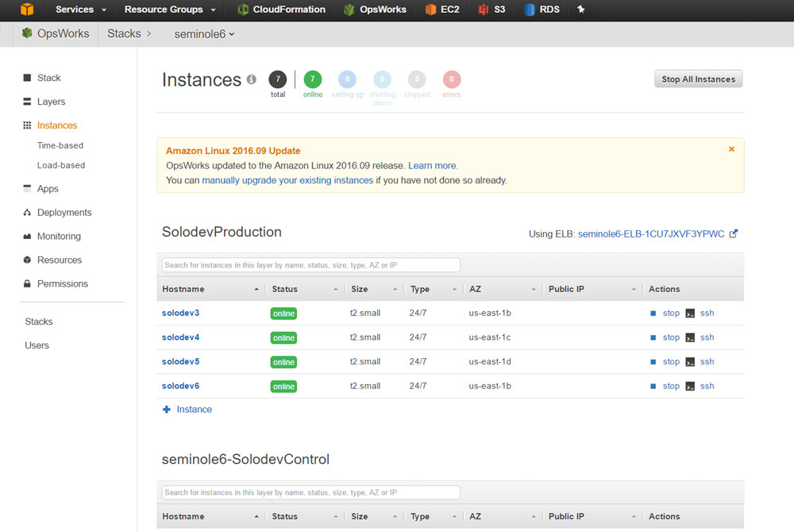Image resolution: width=794 pixels, height=532 pixels.
Task: Open S3 from the navigation bar
Action: click(x=496, y=10)
